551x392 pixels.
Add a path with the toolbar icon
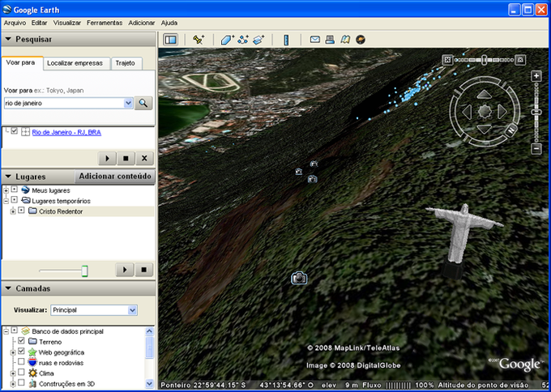243,40
